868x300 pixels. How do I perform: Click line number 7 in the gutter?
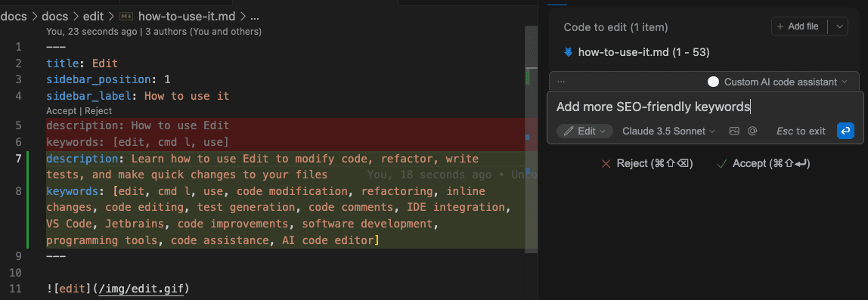[x=18, y=159]
